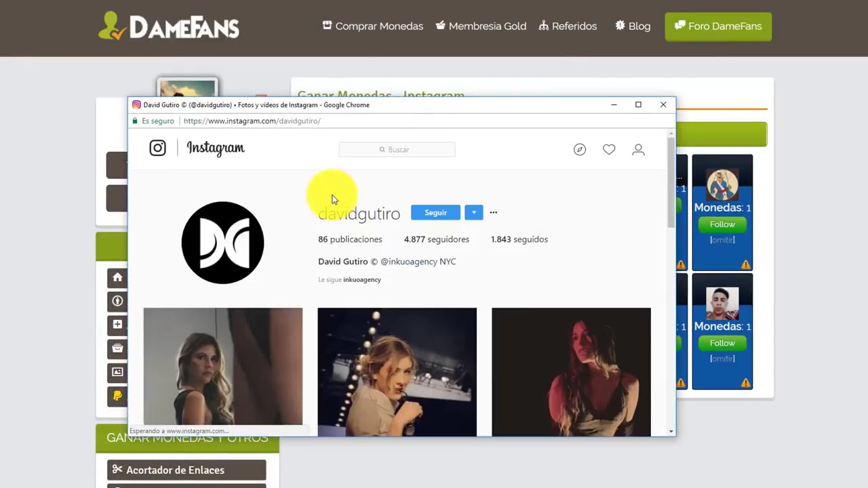Open the 4.877 seguidores list
The height and width of the screenshot is (488, 868).
tap(437, 239)
